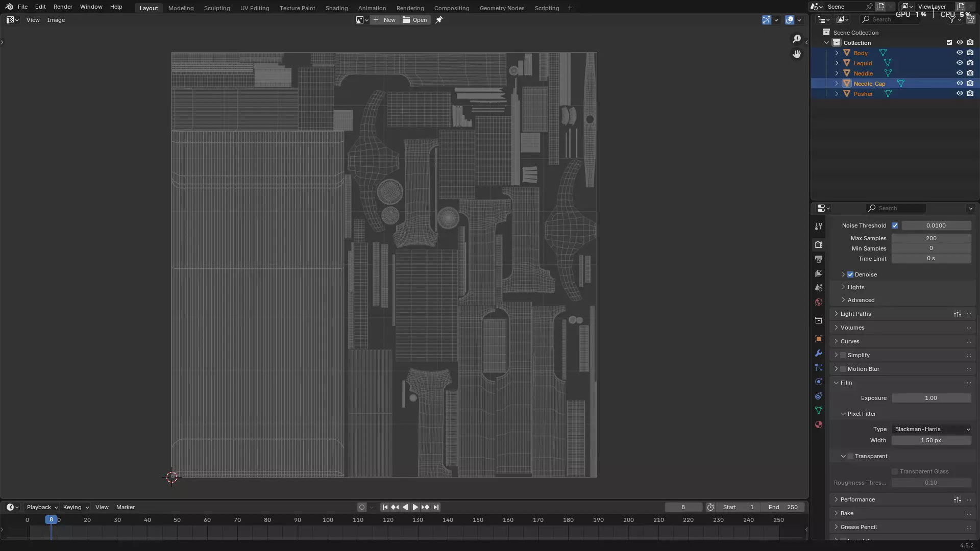The height and width of the screenshot is (551, 980).
Task: Open the Modifiers wrench properties tab
Action: pyautogui.click(x=819, y=353)
